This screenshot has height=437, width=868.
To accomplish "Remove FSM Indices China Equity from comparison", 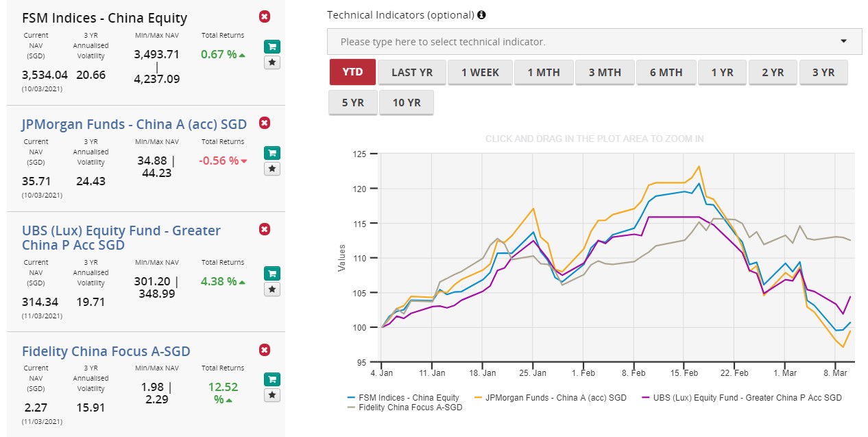I will pos(265,16).
